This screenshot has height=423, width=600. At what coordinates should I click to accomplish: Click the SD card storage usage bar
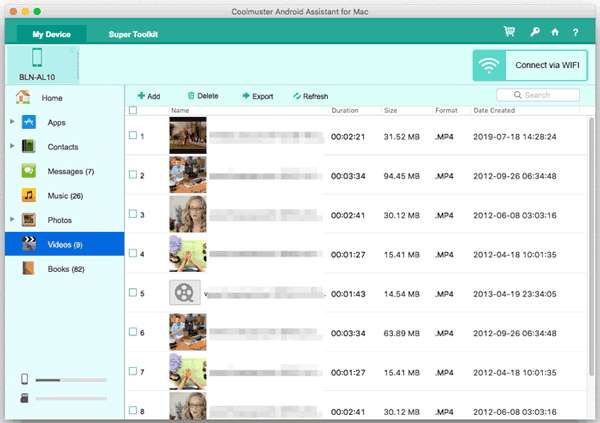click(x=71, y=399)
